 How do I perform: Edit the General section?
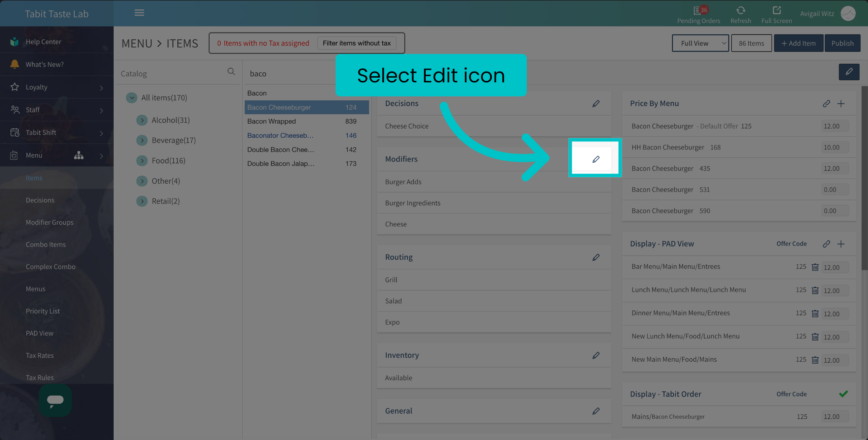[x=596, y=411]
